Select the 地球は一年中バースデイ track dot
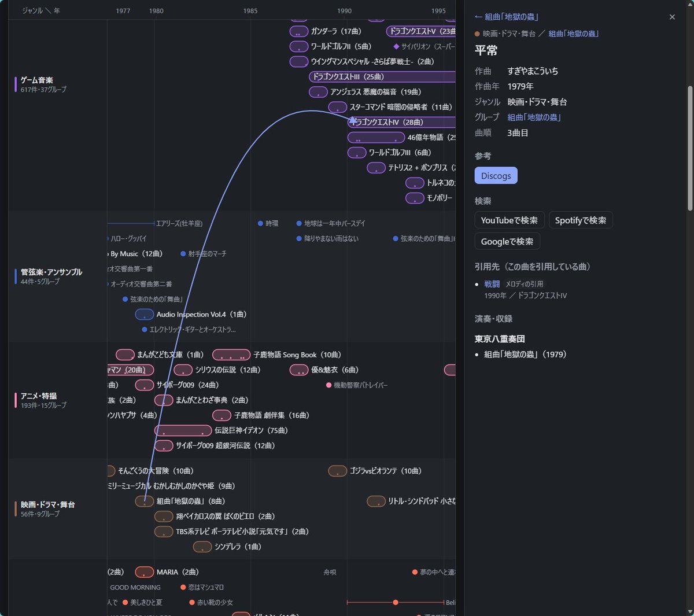This screenshot has height=616, width=694. (299, 223)
